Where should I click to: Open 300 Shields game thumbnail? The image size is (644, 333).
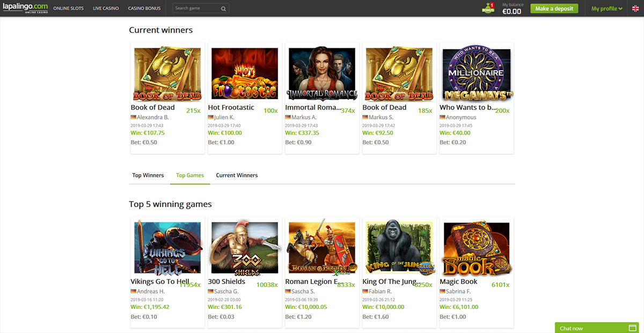click(245, 248)
